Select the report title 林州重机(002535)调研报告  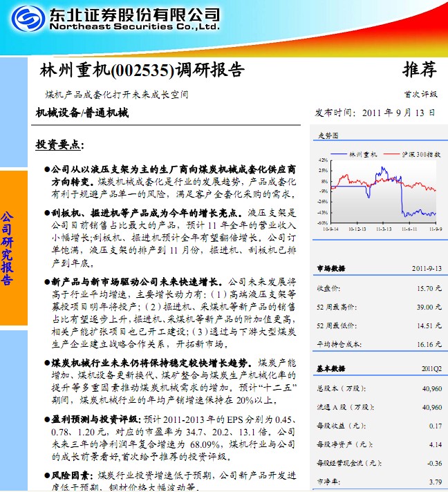[x=142, y=70]
